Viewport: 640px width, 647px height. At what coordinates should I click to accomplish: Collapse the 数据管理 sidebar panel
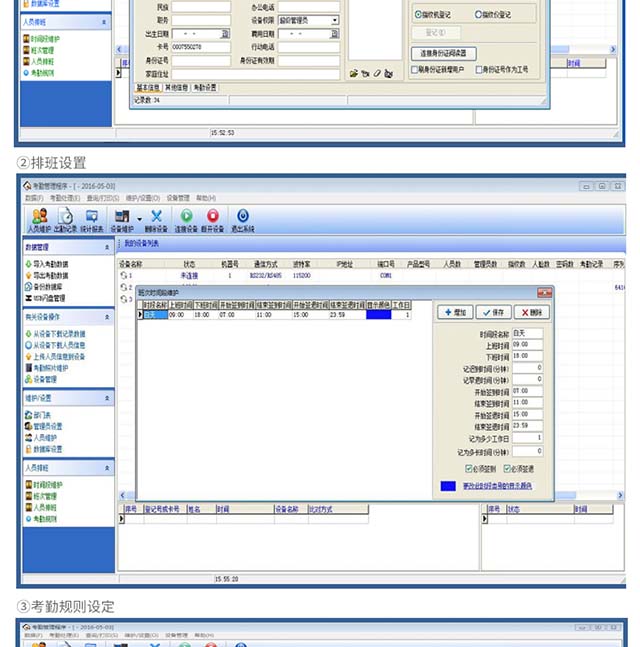pos(107,247)
